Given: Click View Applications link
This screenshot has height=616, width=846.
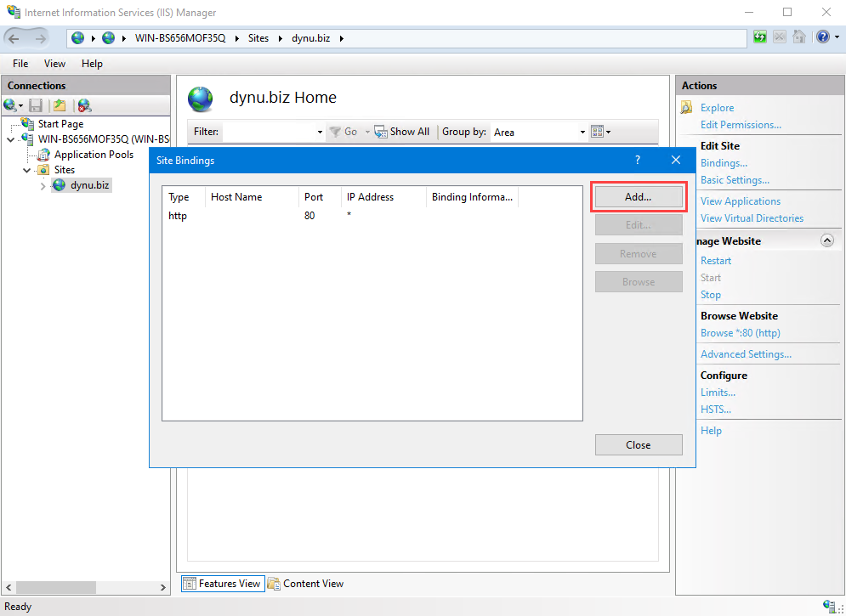Looking at the screenshot, I should click(741, 201).
